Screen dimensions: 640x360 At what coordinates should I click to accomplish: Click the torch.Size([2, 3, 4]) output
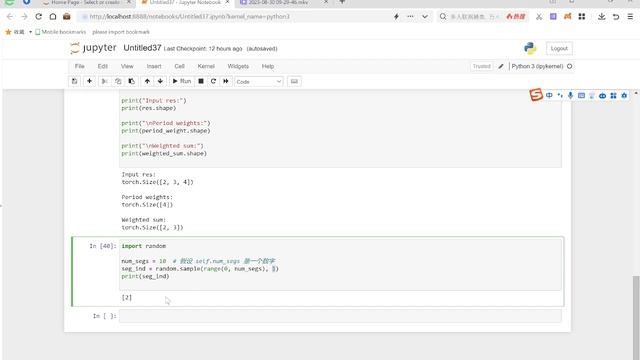point(158,182)
